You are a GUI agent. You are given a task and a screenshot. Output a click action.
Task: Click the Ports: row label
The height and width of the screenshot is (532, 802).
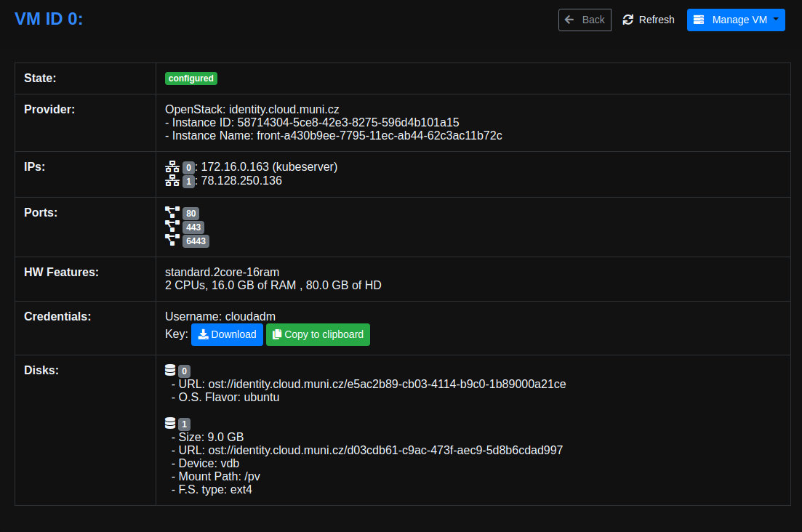41,213
